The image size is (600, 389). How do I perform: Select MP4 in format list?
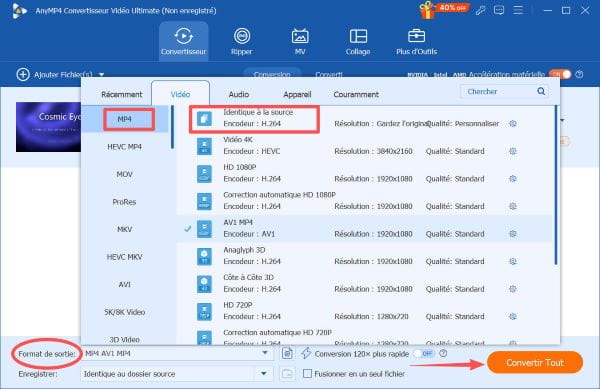[x=125, y=119]
